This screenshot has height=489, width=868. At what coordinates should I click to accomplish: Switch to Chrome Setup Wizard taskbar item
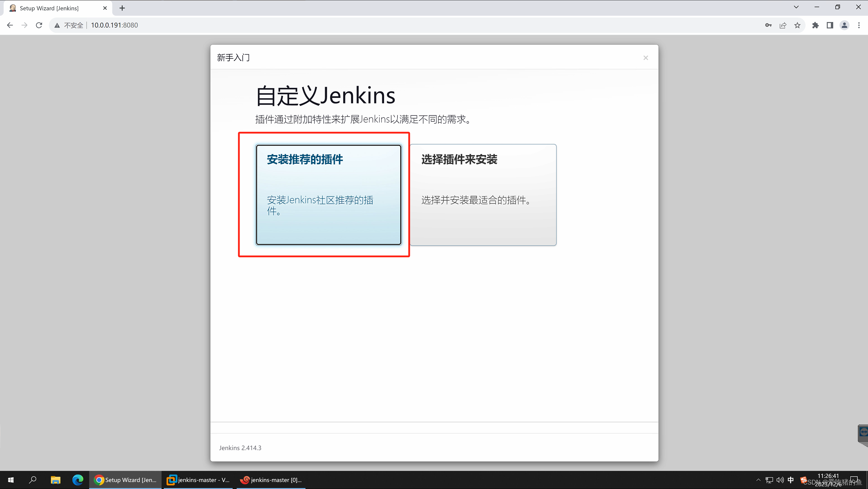click(x=125, y=480)
